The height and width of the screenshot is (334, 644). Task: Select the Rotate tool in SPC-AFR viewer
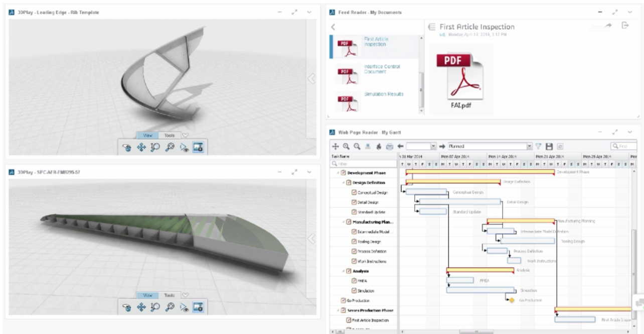point(127,307)
